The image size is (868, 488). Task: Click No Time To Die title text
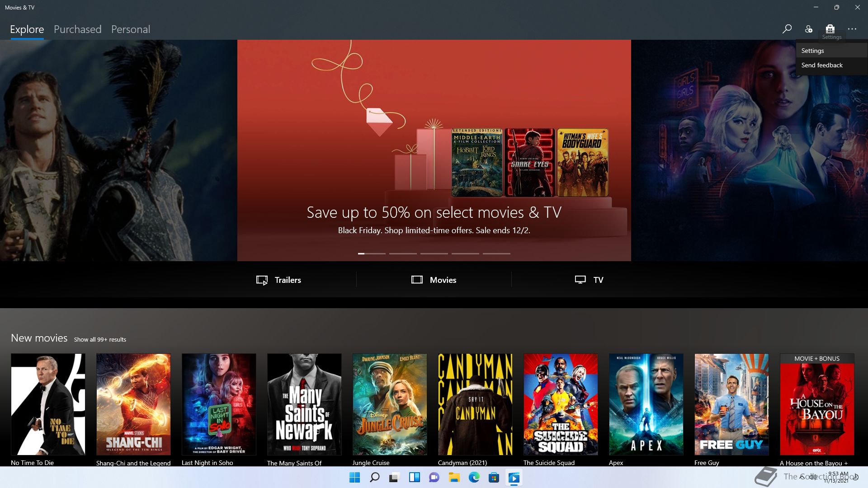click(x=32, y=463)
